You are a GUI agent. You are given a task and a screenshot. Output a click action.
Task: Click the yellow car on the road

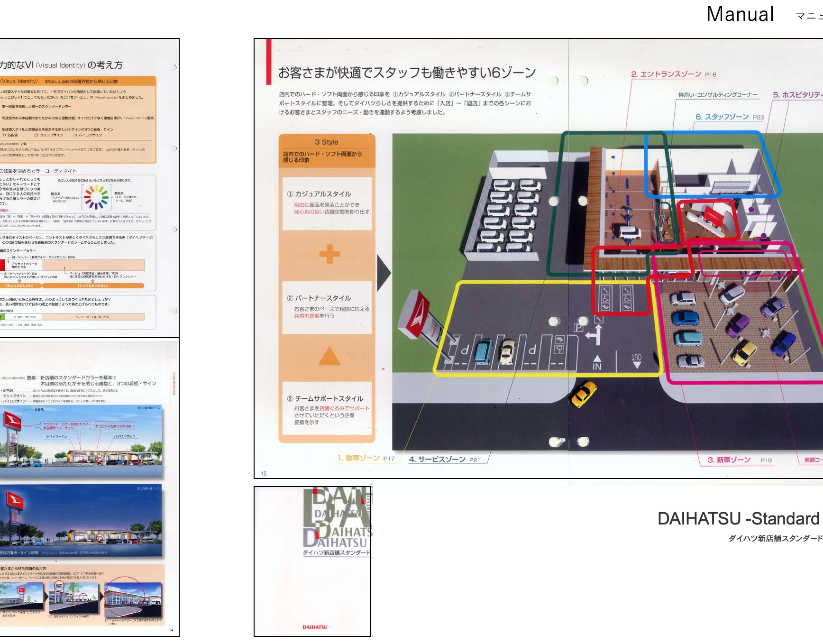pos(583,394)
